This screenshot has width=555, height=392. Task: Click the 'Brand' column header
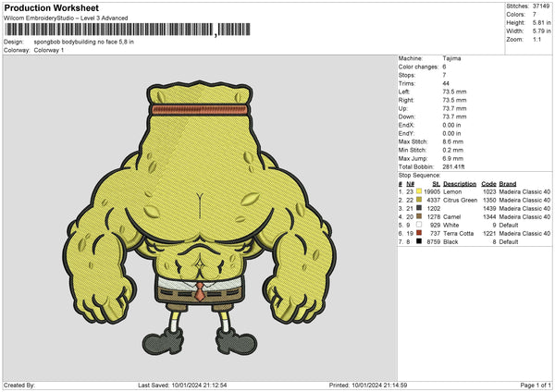click(508, 184)
